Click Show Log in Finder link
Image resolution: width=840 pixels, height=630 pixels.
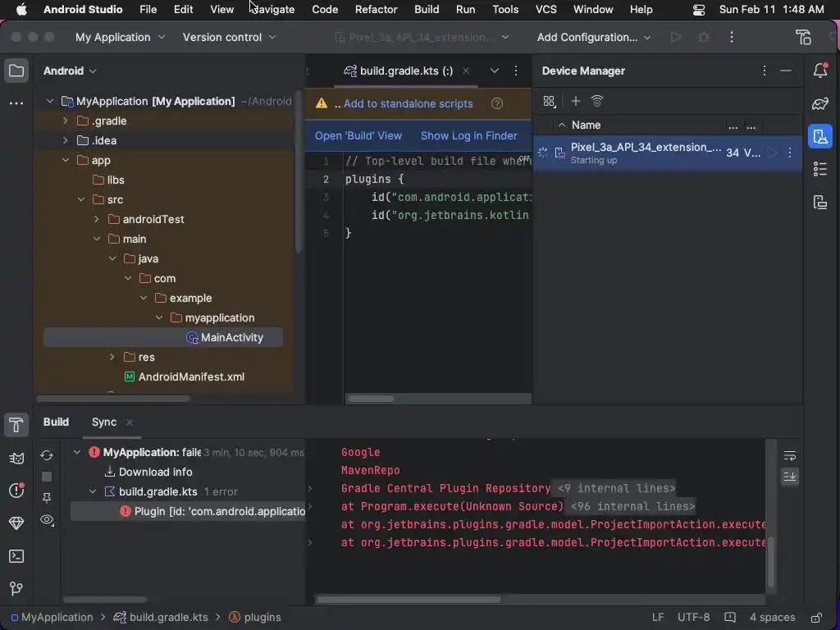pyautogui.click(x=468, y=136)
